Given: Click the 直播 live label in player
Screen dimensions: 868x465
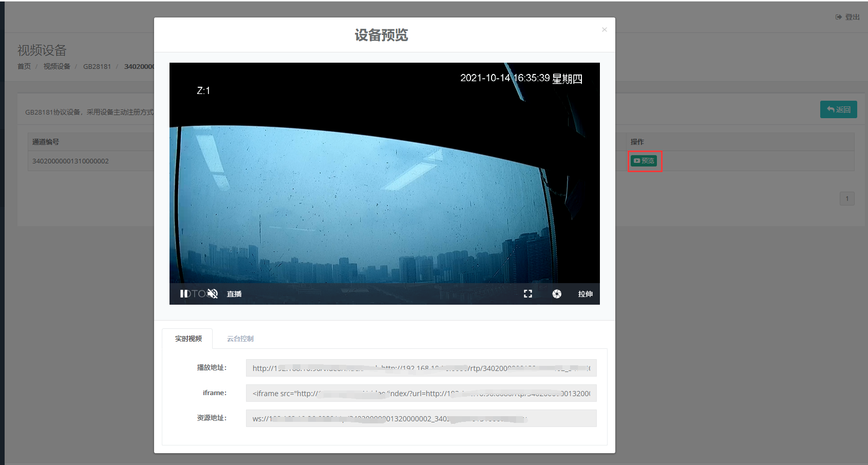Looking at the screenshot, I should pyautogui.click(x=234, y=294).
